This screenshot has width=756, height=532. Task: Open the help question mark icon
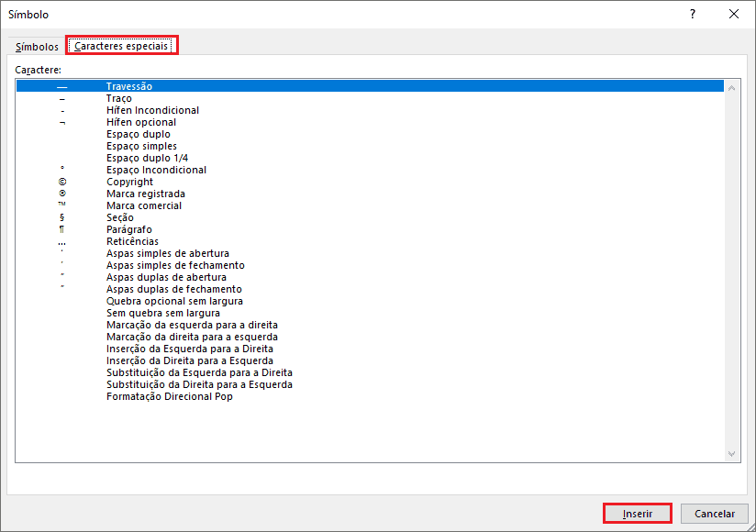(x=693, y=14)
